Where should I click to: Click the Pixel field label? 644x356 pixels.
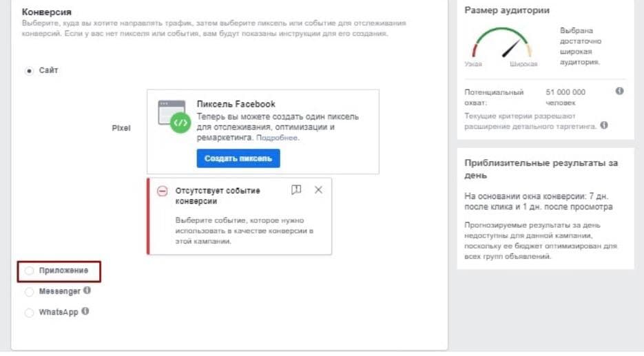[x=121, y=128]
